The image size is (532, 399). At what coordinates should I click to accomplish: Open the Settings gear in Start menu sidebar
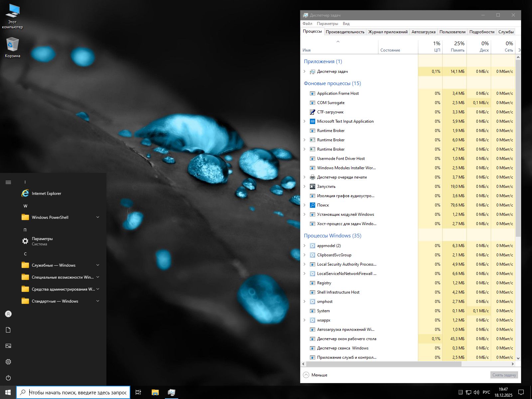(x=8, y=362)
